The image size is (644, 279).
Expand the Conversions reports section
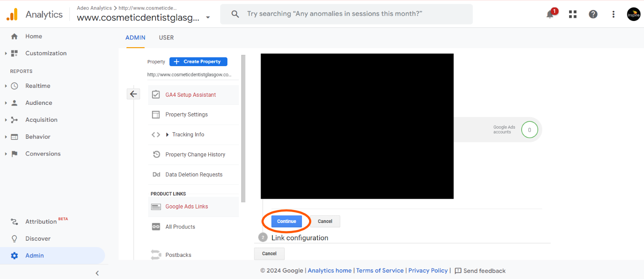point(6,154)
